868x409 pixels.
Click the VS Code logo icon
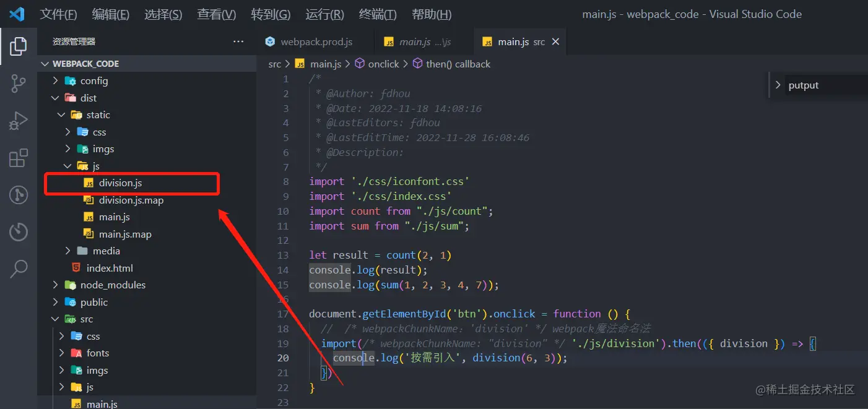(x=17, y=14)
